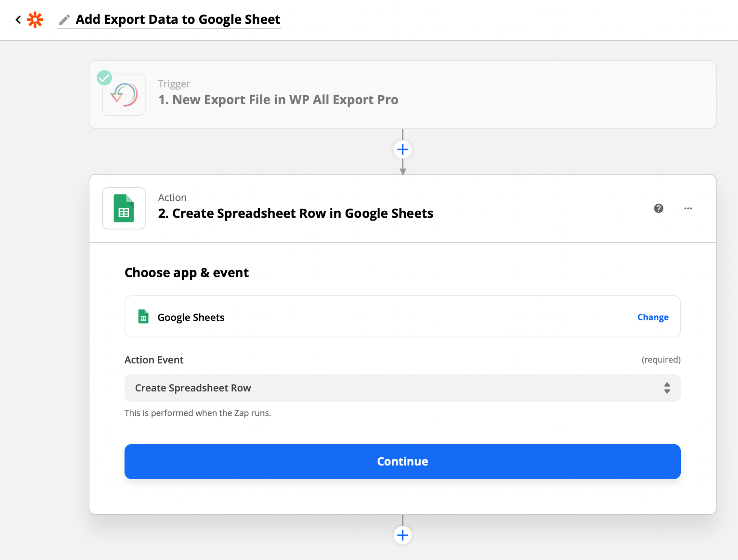
Task: Go back using the left chevron arrow
Action: click(x=18, y=19)
